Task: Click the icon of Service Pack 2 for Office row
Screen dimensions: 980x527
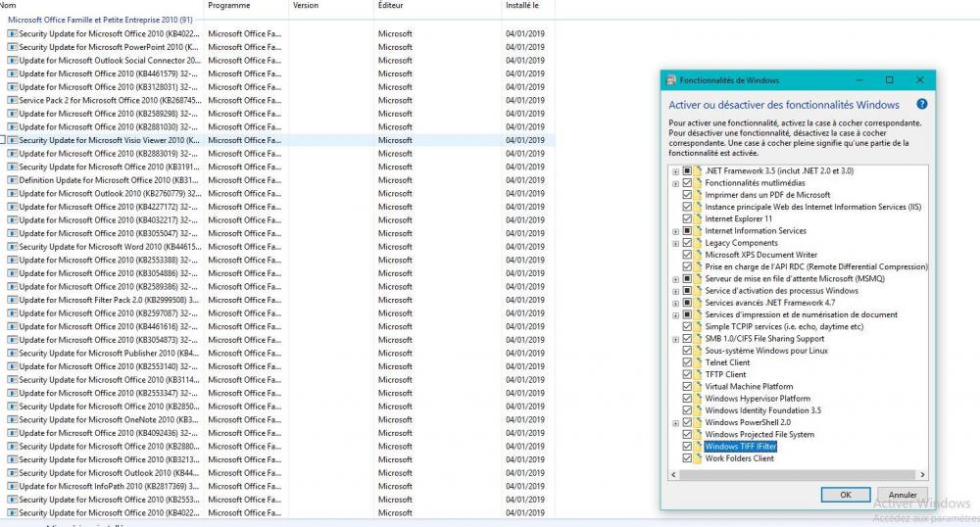Action: (12, 100)
